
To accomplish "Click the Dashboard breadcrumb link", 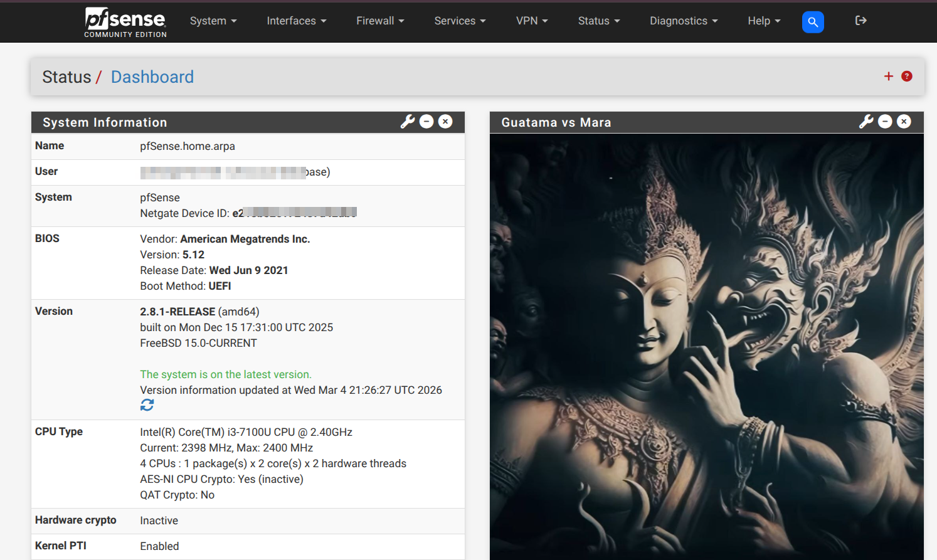I will point(152,77).
